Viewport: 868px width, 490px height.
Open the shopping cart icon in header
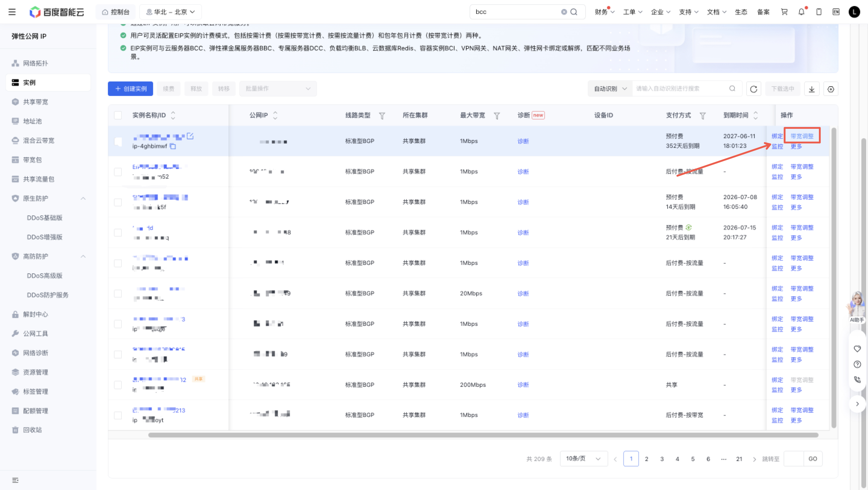(784, 12)
